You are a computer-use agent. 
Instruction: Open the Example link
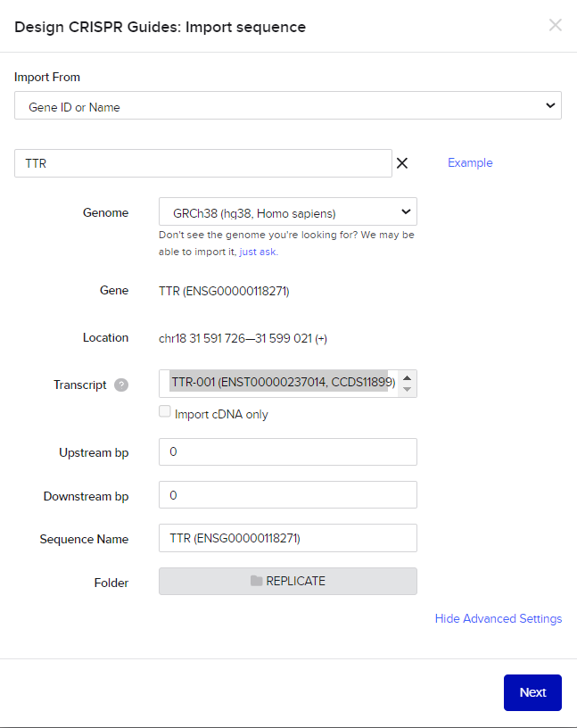click(470, 163)
